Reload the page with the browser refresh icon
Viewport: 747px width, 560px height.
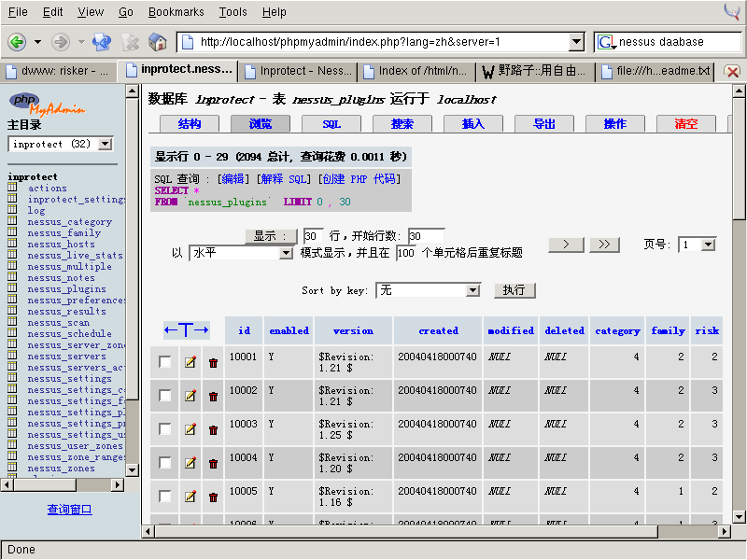pyautogui.click(x=101, y=41)
